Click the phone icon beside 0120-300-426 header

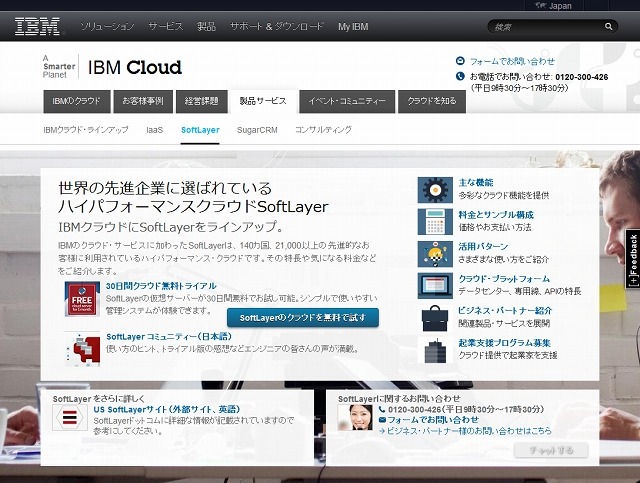click(x=460, y=76)
